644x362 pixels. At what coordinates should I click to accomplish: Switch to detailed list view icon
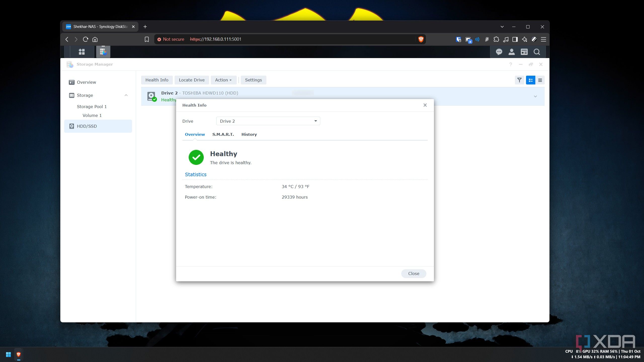pyautogui.click(x=531, y=80)
